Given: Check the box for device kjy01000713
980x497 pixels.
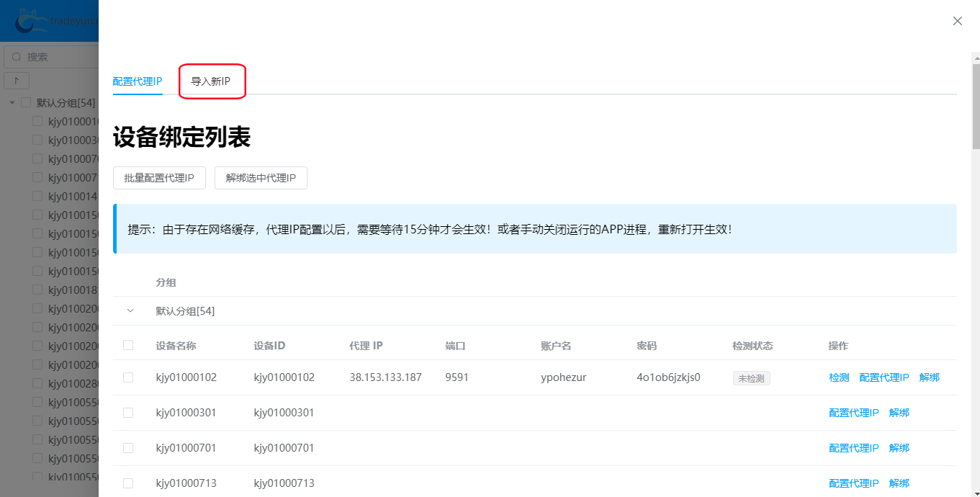Looking at the screenshot, I should point(128,483).
